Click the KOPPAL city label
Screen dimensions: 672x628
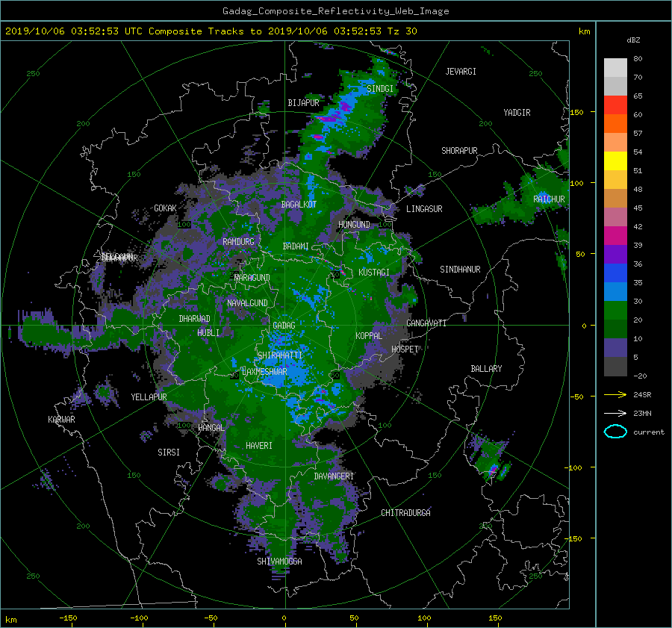click(369, 336)
